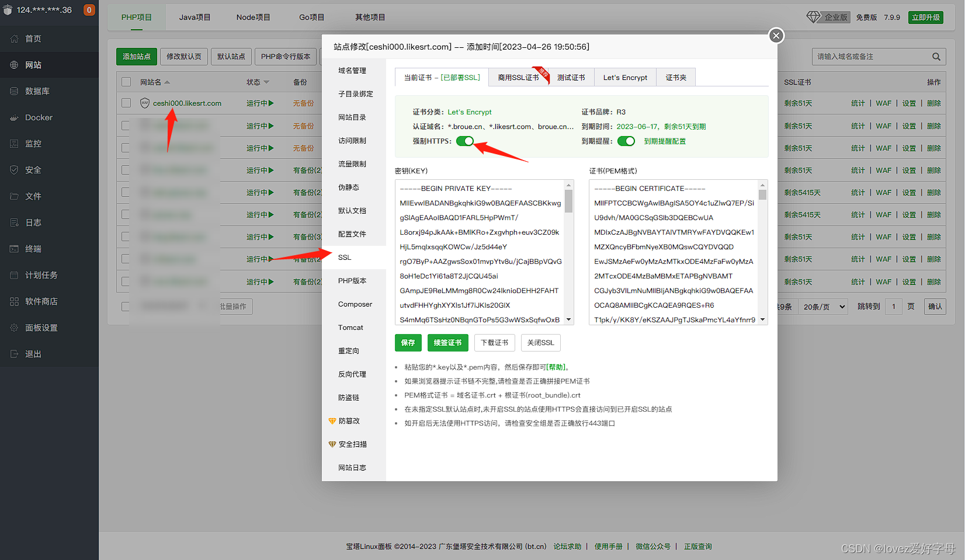Click the panel logo icon at top-left
This screenshot has width=965, height=560.
click(x=8, y=10)
